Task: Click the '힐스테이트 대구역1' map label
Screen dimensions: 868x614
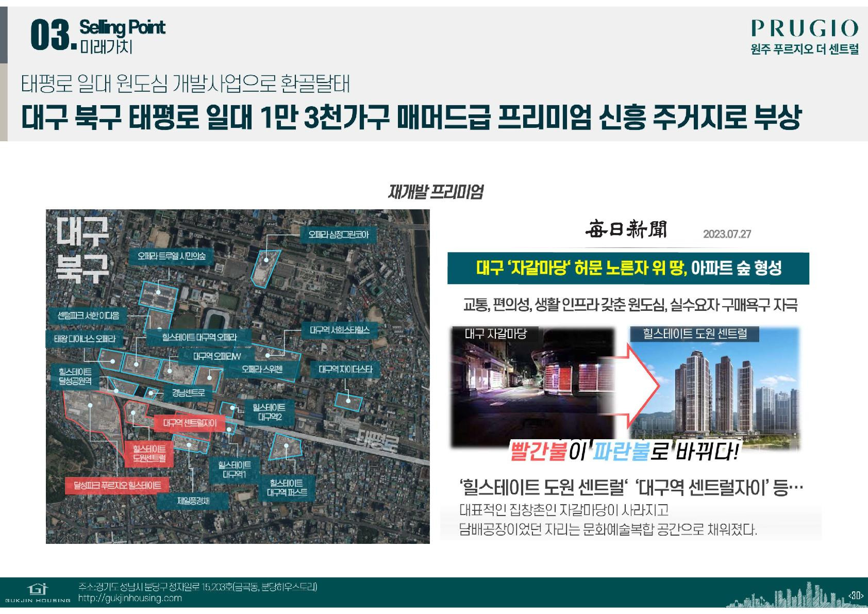Action: point(234,470)
